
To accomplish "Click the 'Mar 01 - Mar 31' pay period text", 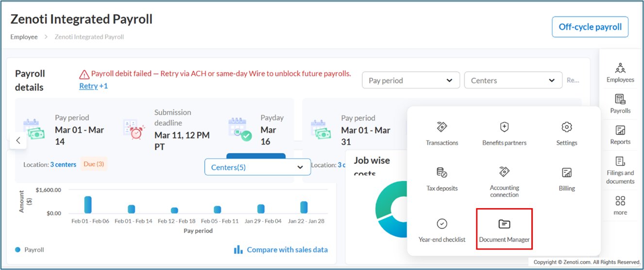I will coord(366,136).
